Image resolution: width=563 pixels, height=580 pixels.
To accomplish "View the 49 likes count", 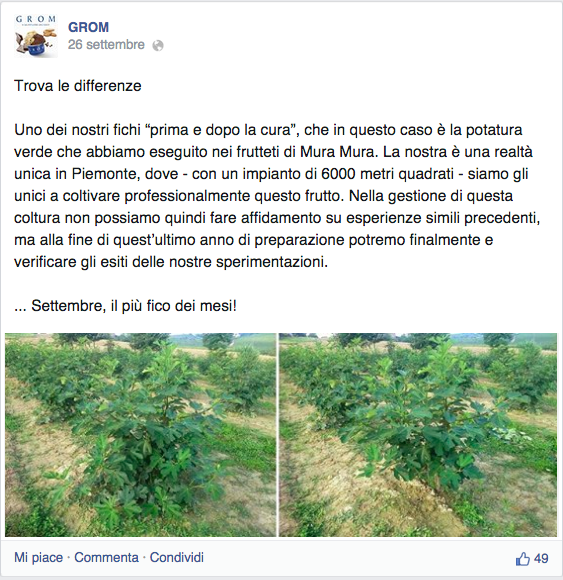I will 541,559.
